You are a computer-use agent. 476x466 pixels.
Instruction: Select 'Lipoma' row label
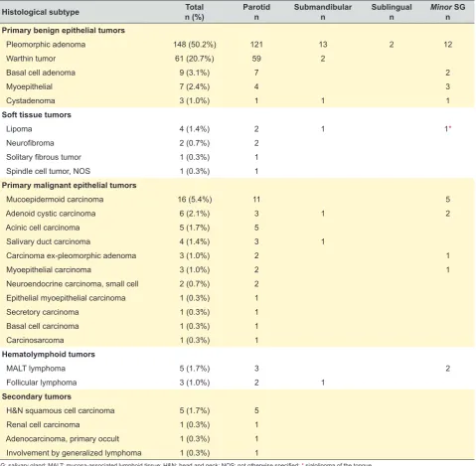click(19, 129)
